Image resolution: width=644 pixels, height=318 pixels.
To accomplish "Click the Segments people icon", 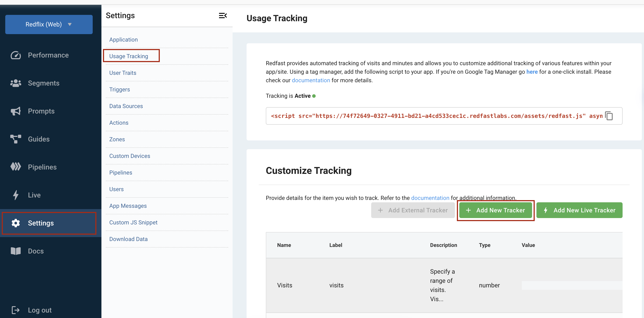I will [16, 83].
